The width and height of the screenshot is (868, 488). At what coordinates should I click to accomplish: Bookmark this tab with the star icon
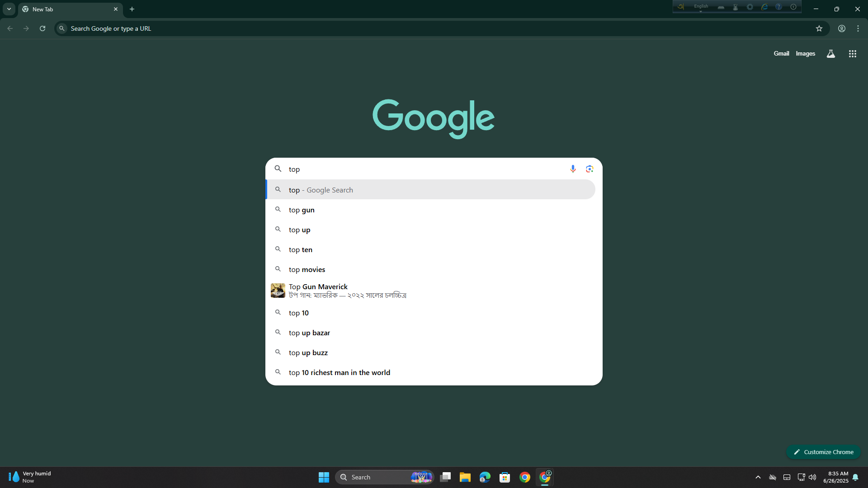819,28
